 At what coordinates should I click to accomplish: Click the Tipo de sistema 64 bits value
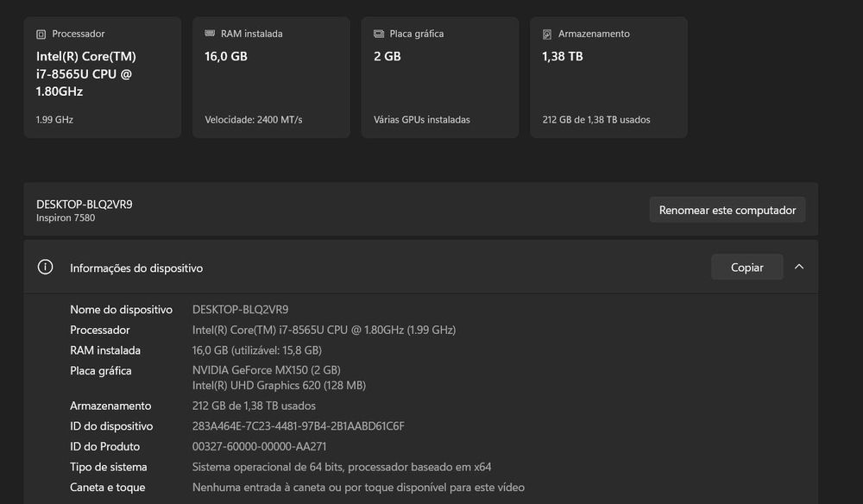tap(342, 467)
